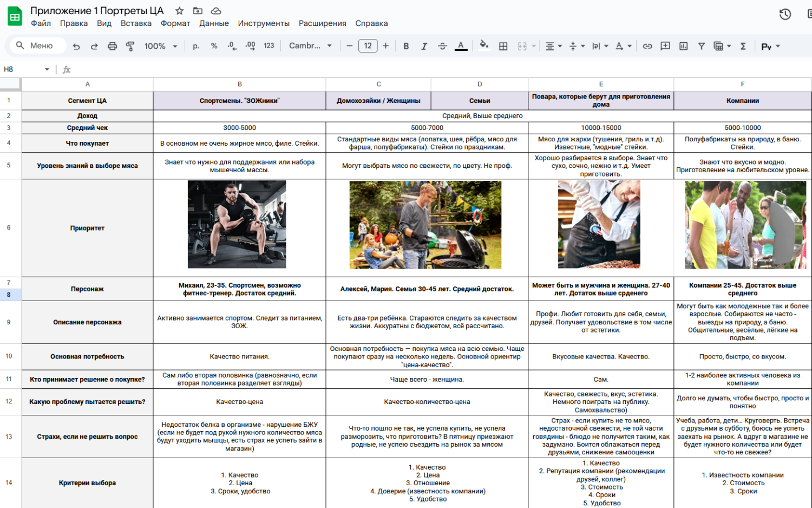
Task: Print the spreadsheet via printer icon
Action: (112, 47)
